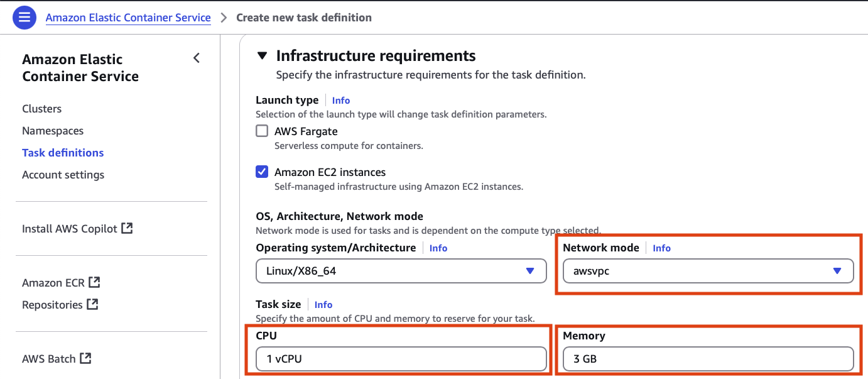The image size is (868, 379).
Task: Click the Amazon Elastic Container Service sidebar heading
Action: (x=80, y=68)
